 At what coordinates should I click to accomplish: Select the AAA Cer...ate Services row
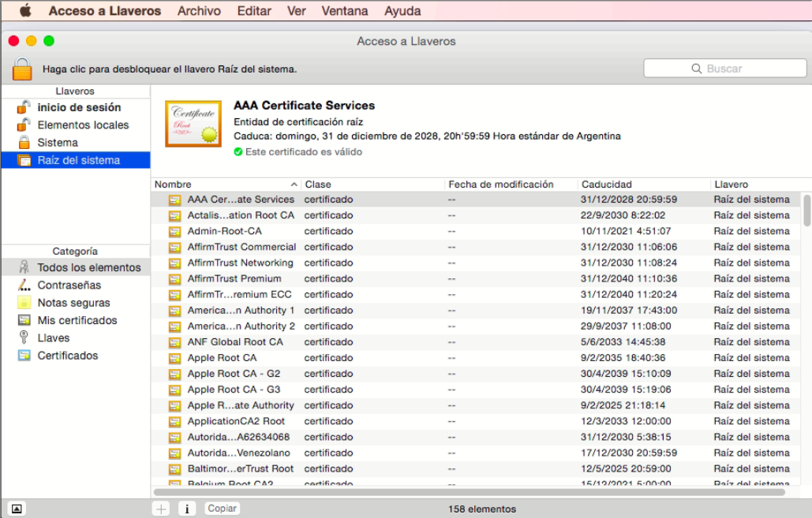pyautogui.click(x=477, y=199)
